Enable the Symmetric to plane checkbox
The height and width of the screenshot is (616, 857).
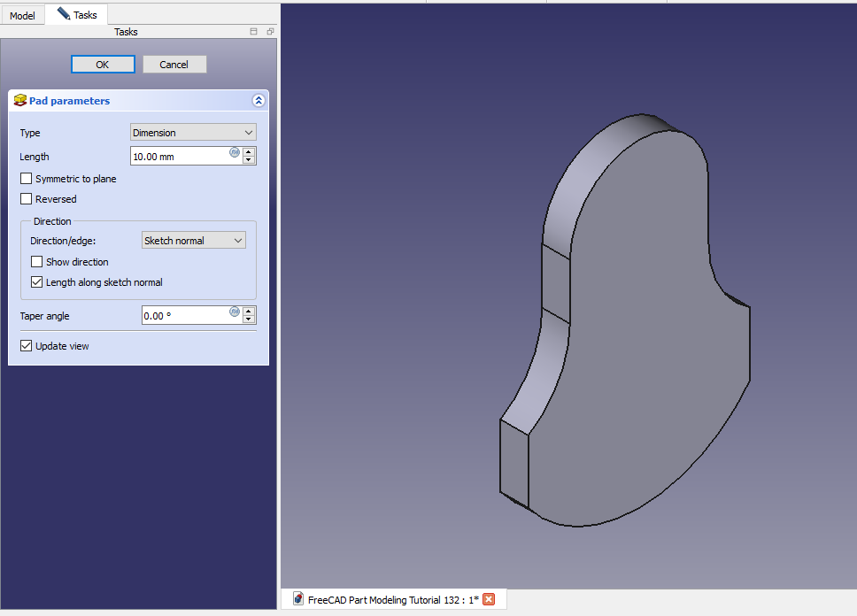click(x=27, y=179)
